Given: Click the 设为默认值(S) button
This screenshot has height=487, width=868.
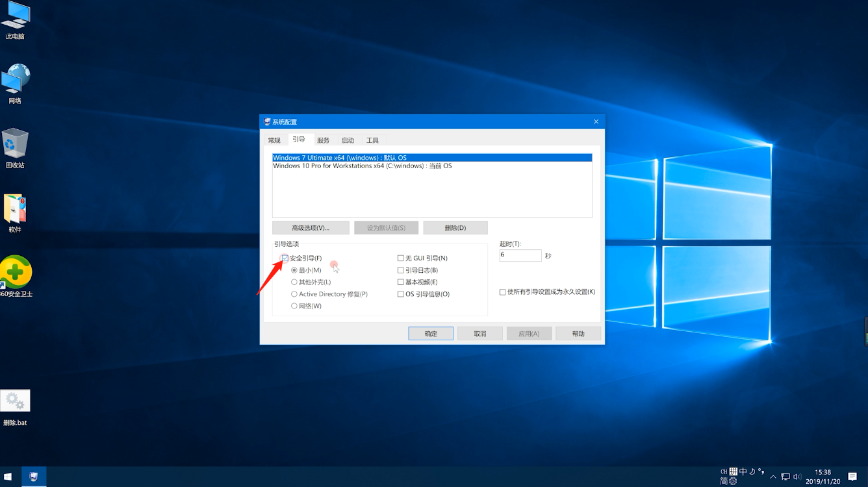Looking at the screenshot, I should (386, 228).
